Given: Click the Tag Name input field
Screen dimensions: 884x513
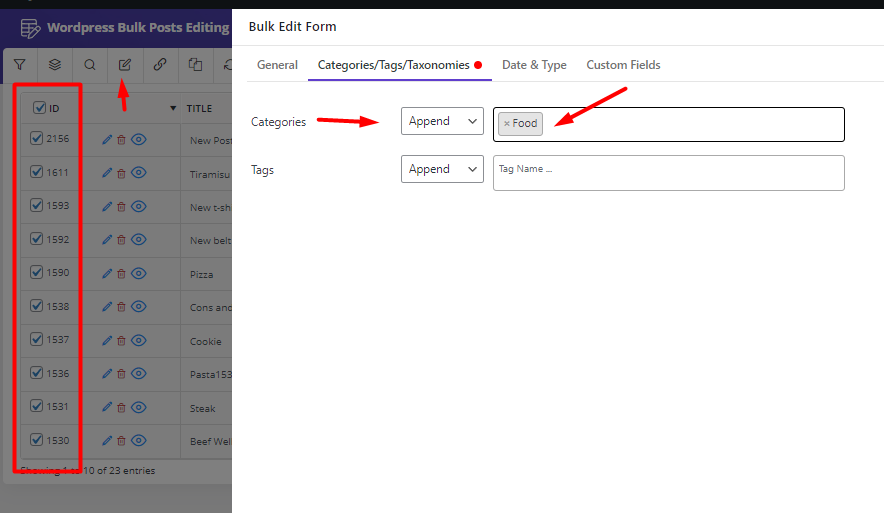Looking at the screenshot, I should tap(669, 173).
